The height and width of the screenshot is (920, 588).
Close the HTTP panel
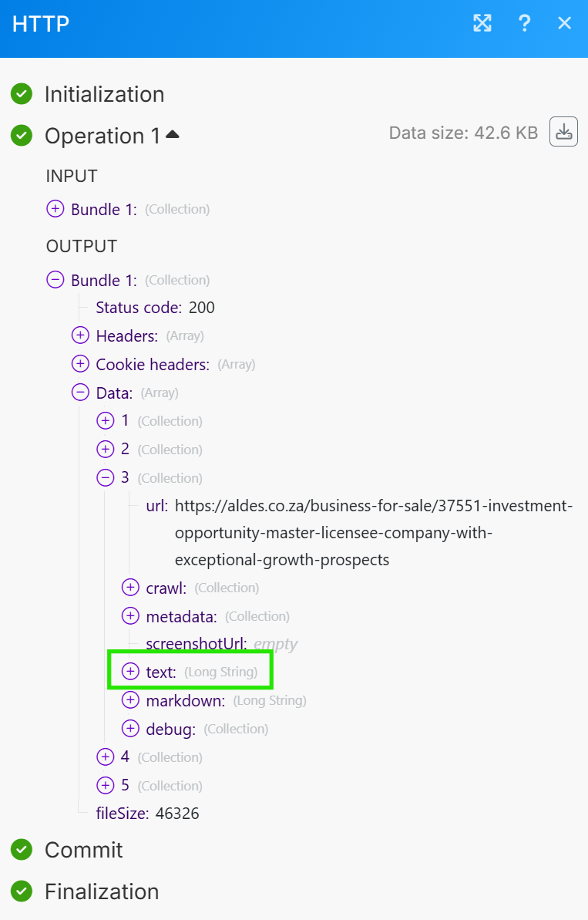tap(565, 23)
